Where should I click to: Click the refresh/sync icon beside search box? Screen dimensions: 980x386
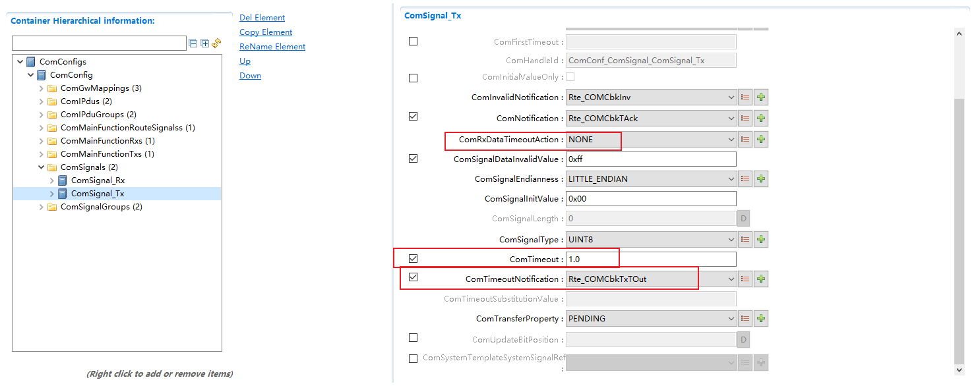click(x=216, y=43)
